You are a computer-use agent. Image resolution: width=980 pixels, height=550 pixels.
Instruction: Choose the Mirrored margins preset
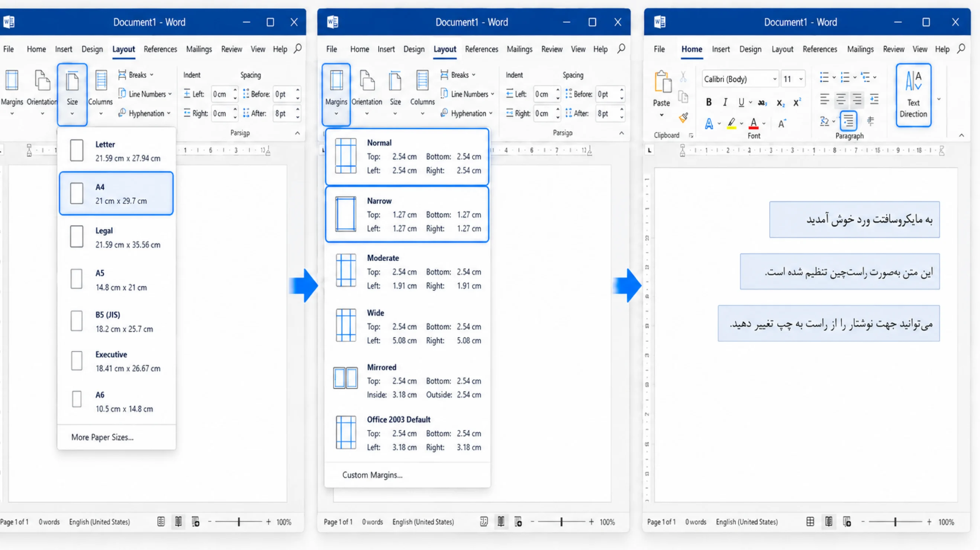point(407,381)
